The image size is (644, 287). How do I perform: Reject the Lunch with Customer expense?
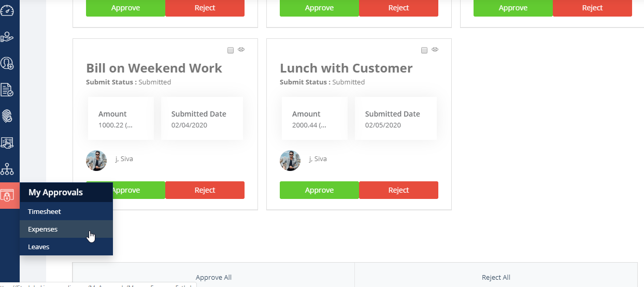pyautogui.click(x=398, y=190)
